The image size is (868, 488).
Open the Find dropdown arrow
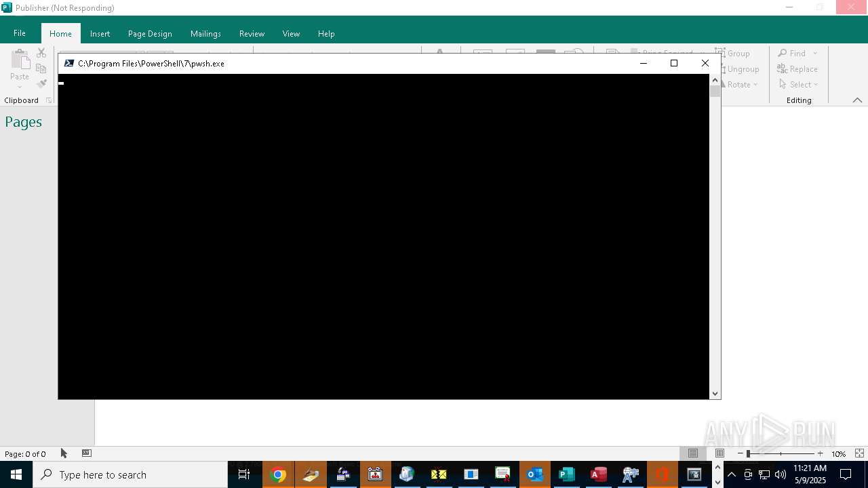pos(815,54)
